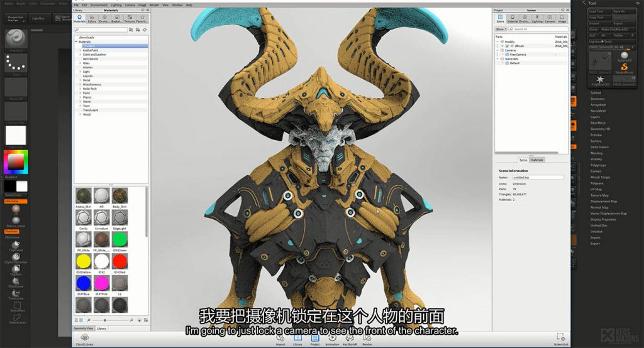
Task: Expand the Axalta Paint folder
Action: coord(80,50)
